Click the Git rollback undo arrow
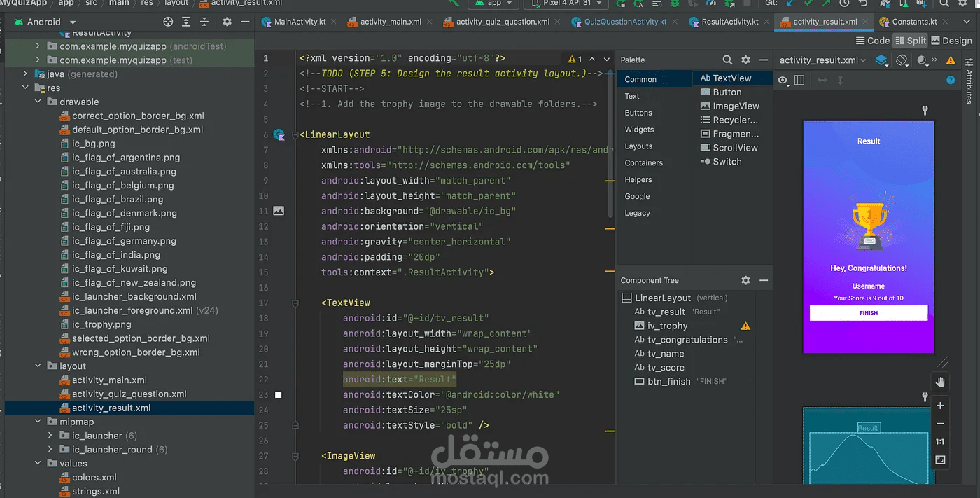Screen dimensions: 980x498 tap(863, 4)
